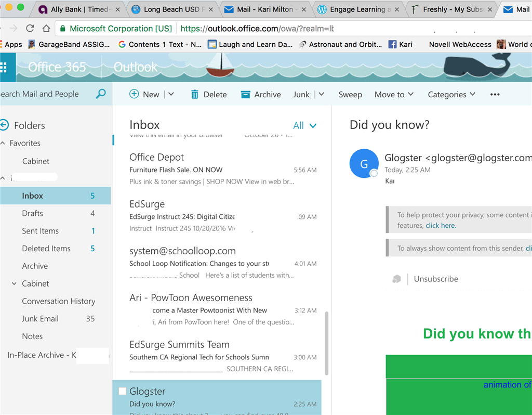Click the add-in icon beside Unsubscribe
This screenshot has height=415, width=532.
click(396, 279)
